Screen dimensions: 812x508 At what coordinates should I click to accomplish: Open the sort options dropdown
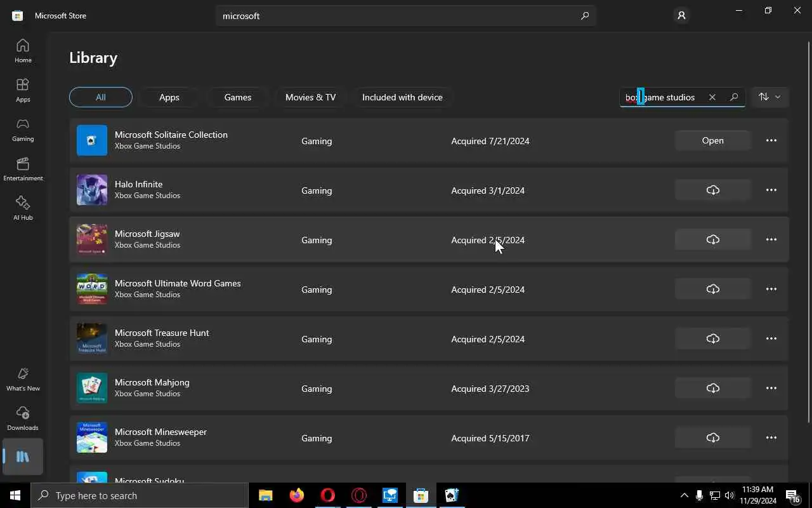(770, 97)
